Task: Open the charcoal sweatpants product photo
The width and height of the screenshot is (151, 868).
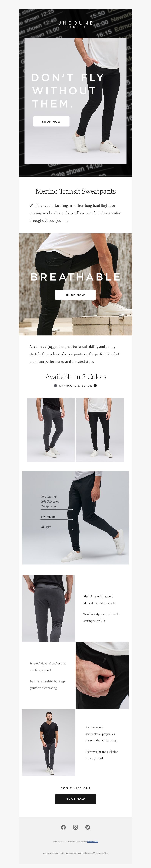Action: coord(51,430)
